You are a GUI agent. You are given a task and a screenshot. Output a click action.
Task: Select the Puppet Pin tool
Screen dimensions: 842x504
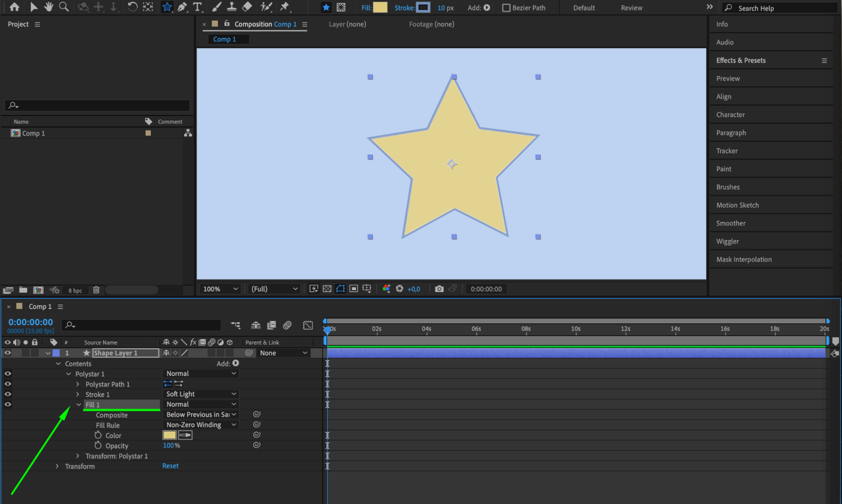[285, 7]
